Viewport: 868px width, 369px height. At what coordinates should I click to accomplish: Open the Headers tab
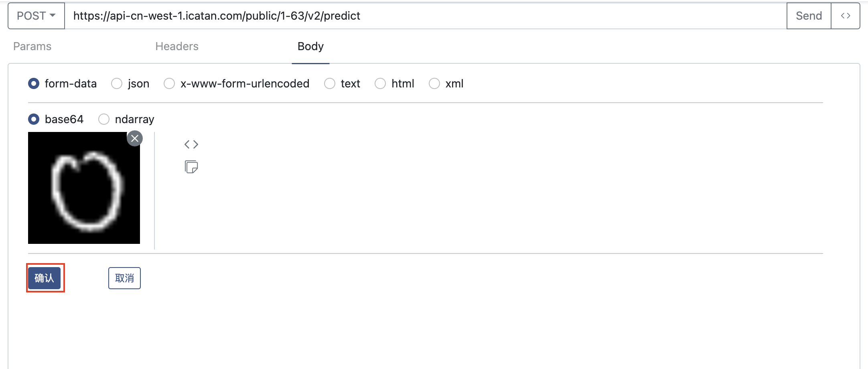tap(177, 47)
